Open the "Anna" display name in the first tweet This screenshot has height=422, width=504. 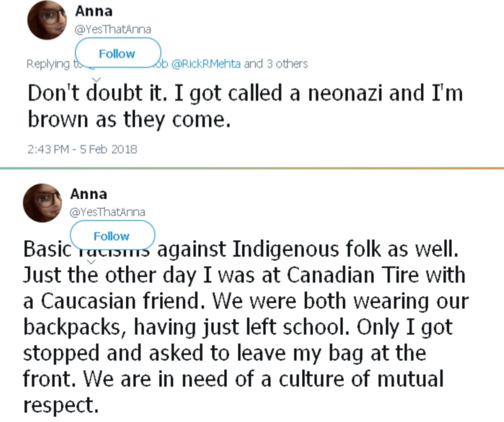94,11
